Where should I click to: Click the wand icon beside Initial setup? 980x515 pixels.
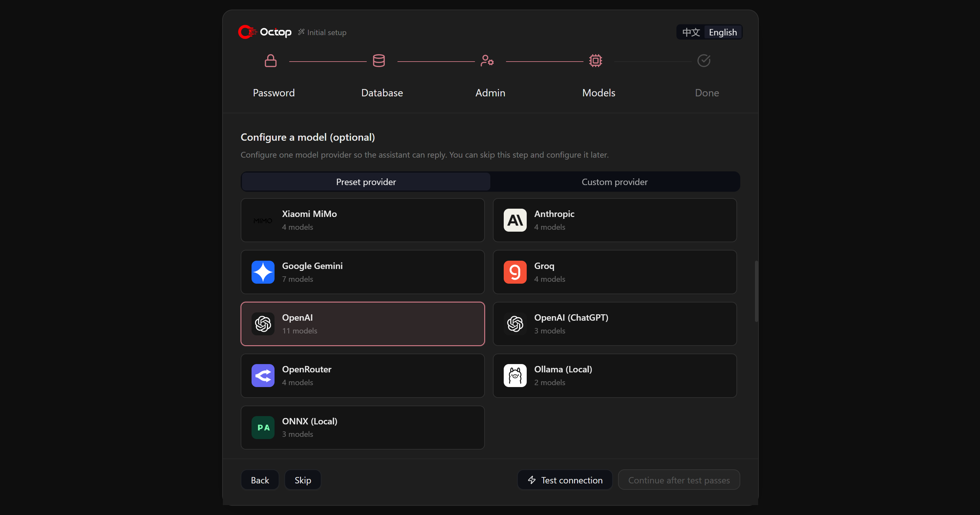tap(301, 32)
